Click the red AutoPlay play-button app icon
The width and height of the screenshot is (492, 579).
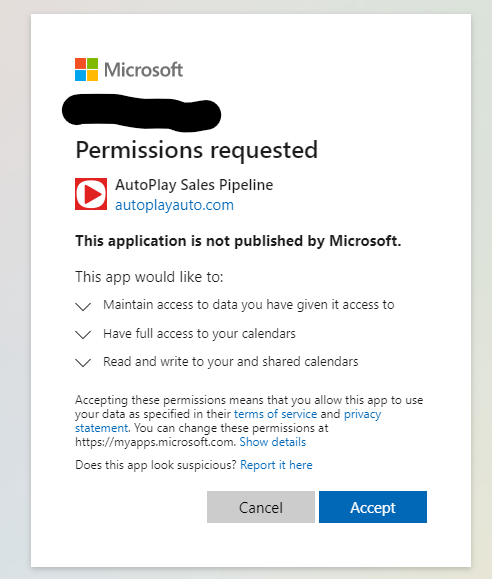tap(91, 194)
